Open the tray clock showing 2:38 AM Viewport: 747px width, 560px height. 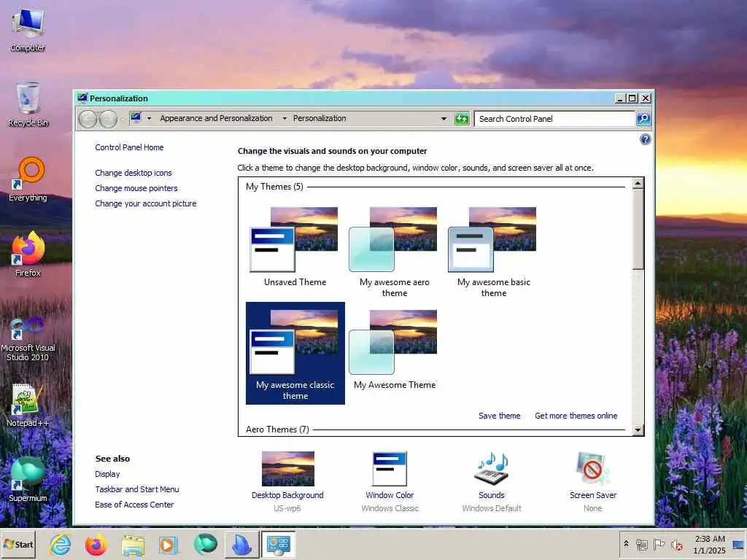tap(709, 544)
